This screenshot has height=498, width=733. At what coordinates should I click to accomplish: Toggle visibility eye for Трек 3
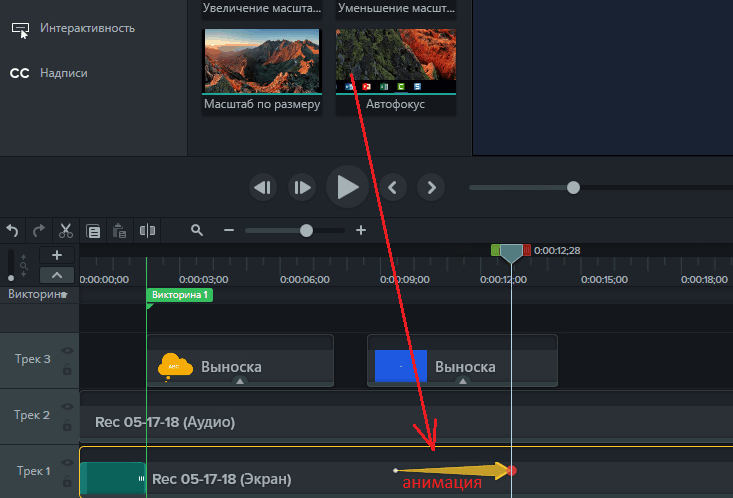(x=67, y=351)
